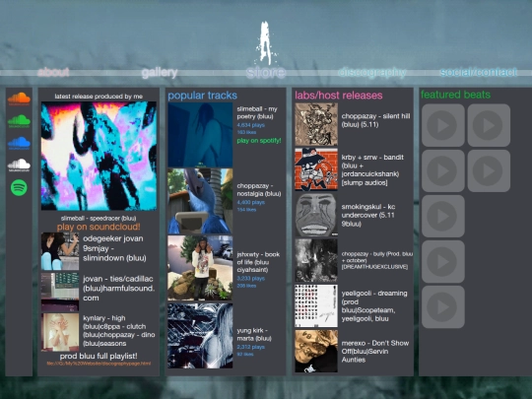The height and width of the screenshot is (399, 532).
Task: Select 'yung kirk - marta (bluu)' title
Action: 254,334
